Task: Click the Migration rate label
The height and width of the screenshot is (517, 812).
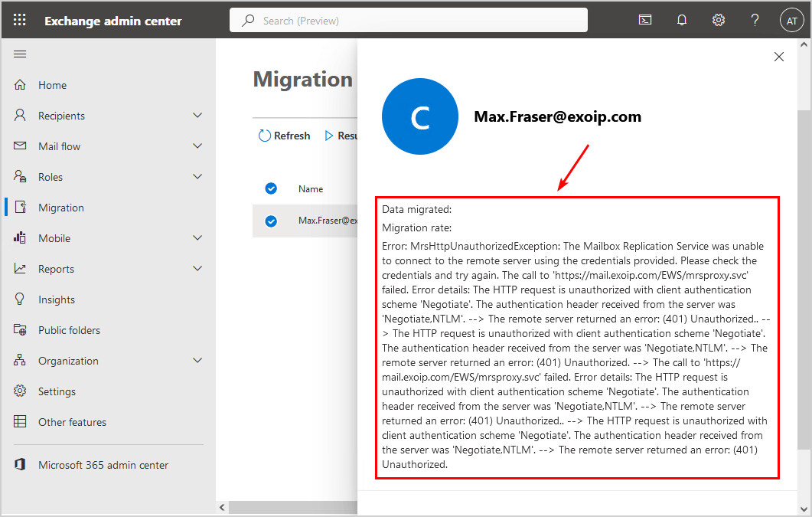Action: (x=417, y=227)
